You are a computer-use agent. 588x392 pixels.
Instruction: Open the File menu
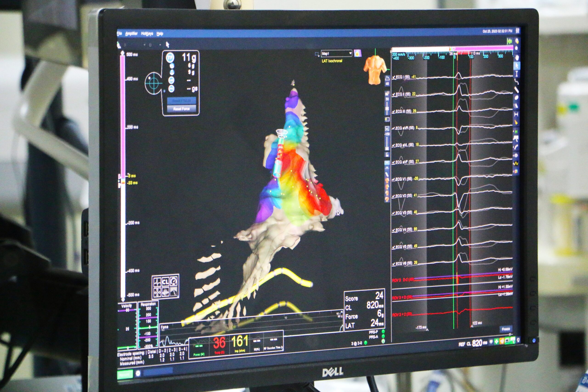(x=119, y=34)
